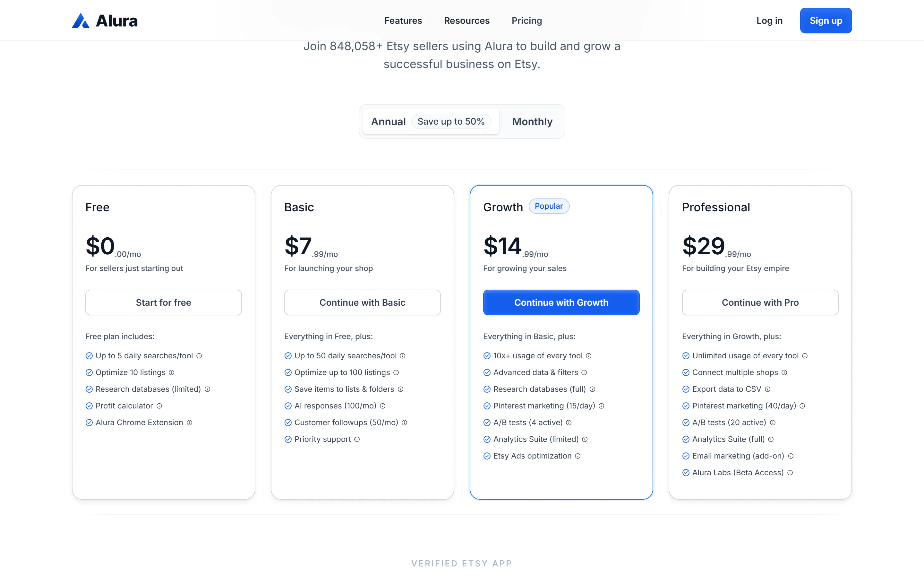The height and width of the screenshot is (578, 924).
Task: Click the Growth plan title
Action: [503, 207]
